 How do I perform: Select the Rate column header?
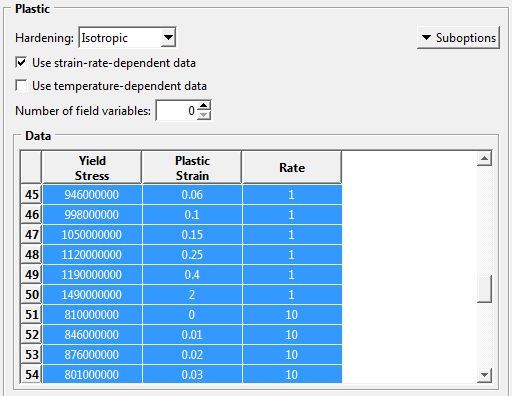[292, 167]
